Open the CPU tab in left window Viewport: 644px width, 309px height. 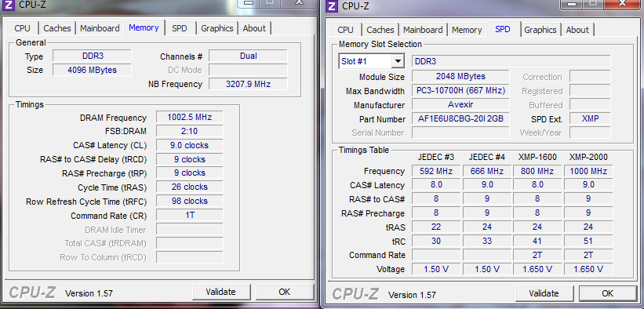click(22, 28)
